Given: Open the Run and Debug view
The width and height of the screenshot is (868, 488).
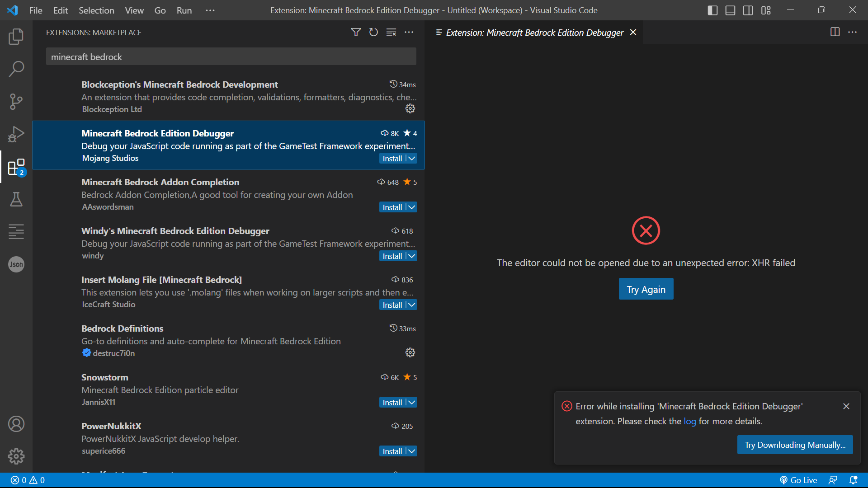Looking at the screenshot, I should tap(16, 134).
